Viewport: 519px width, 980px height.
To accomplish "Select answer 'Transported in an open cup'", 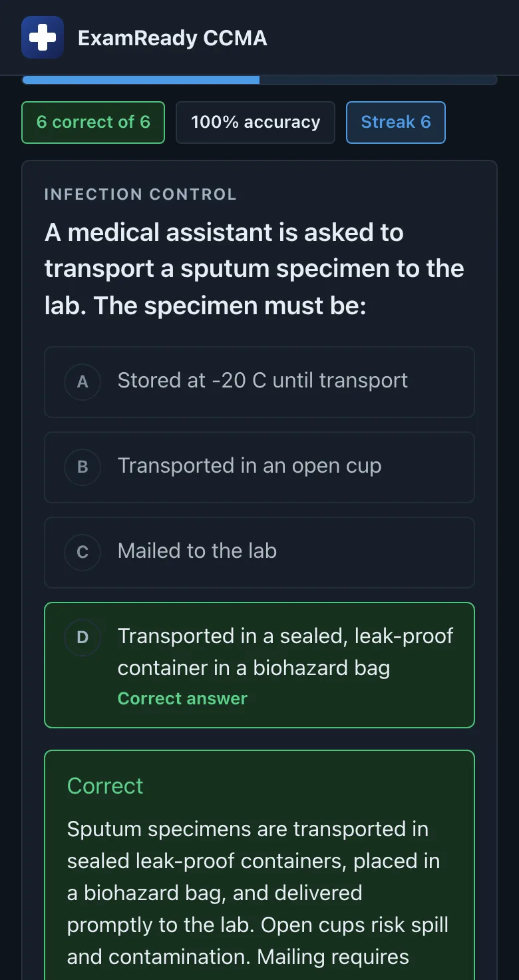I will tap(259, 467).
